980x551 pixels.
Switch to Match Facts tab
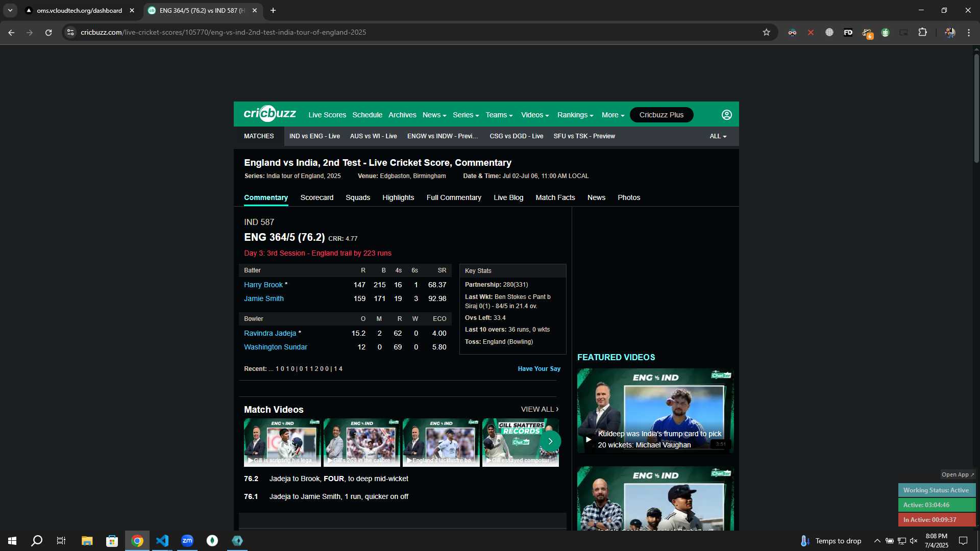click(x=555, y=197)
